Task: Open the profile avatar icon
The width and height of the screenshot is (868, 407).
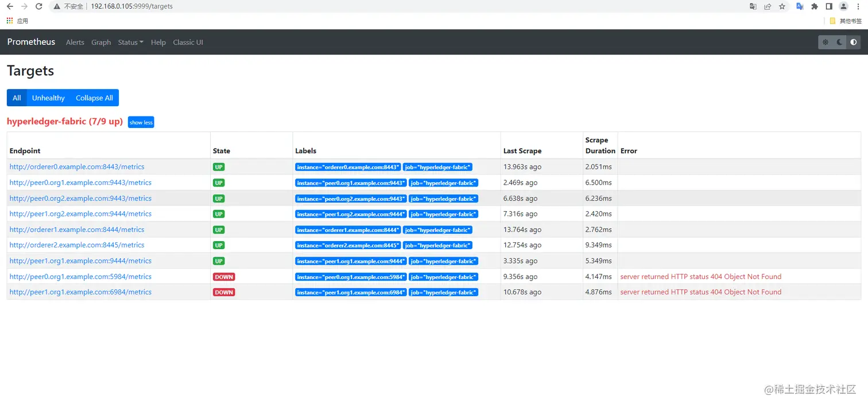Action: pos(843,6)
